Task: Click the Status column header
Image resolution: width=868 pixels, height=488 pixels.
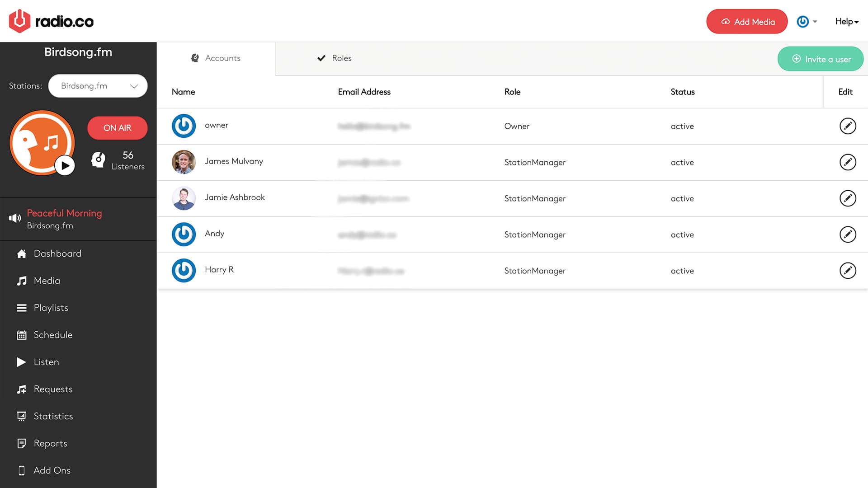Action: click(683, 92)
